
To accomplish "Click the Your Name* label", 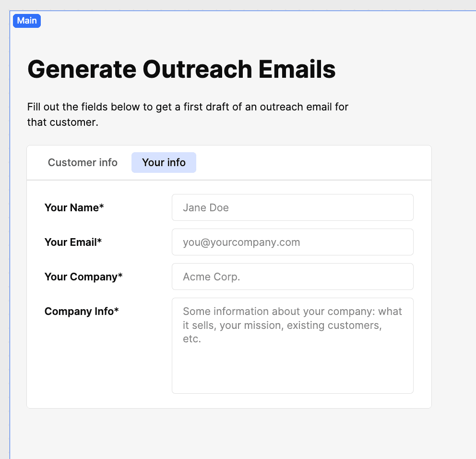I will [x=74, y=207].
